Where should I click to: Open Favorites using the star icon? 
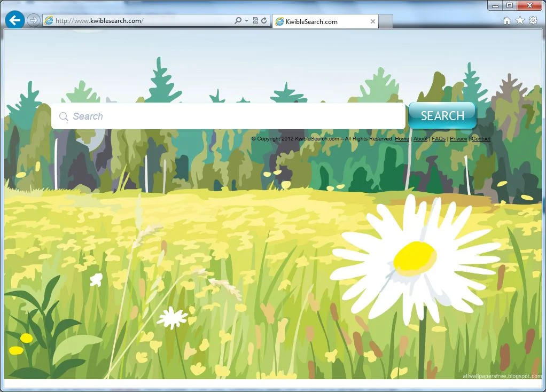tap(520, 20)
